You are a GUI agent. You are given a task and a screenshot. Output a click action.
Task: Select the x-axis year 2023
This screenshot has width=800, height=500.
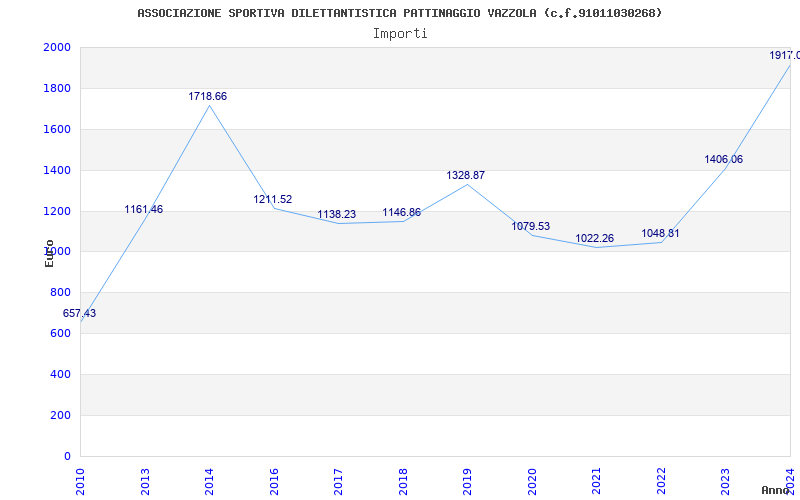[x=726, y=482]
